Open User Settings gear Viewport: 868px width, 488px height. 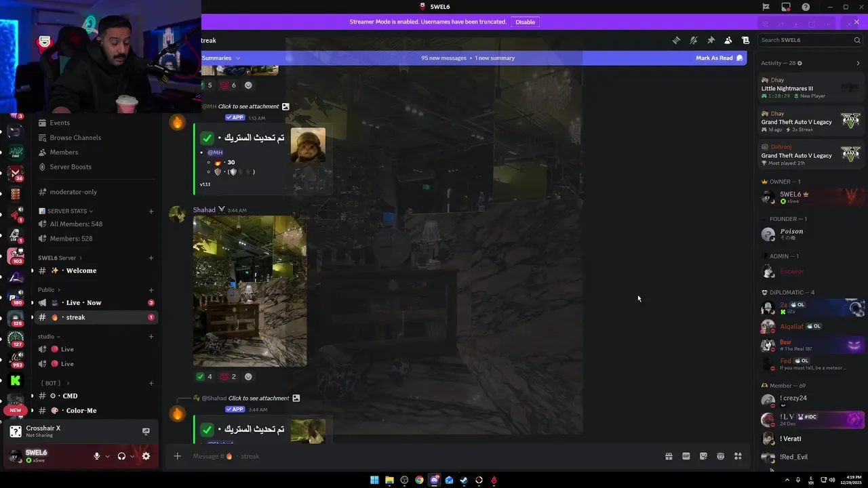click(146, 456)
